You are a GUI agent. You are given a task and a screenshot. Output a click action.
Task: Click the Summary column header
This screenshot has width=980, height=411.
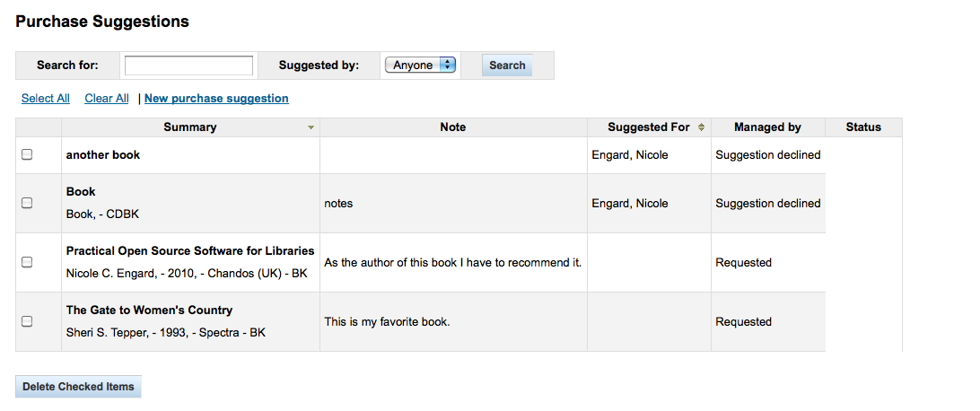click(x=189, y=127)
